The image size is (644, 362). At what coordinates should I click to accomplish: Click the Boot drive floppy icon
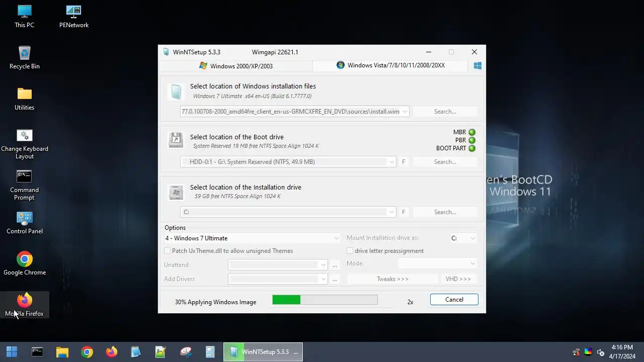tap(176, 140)
